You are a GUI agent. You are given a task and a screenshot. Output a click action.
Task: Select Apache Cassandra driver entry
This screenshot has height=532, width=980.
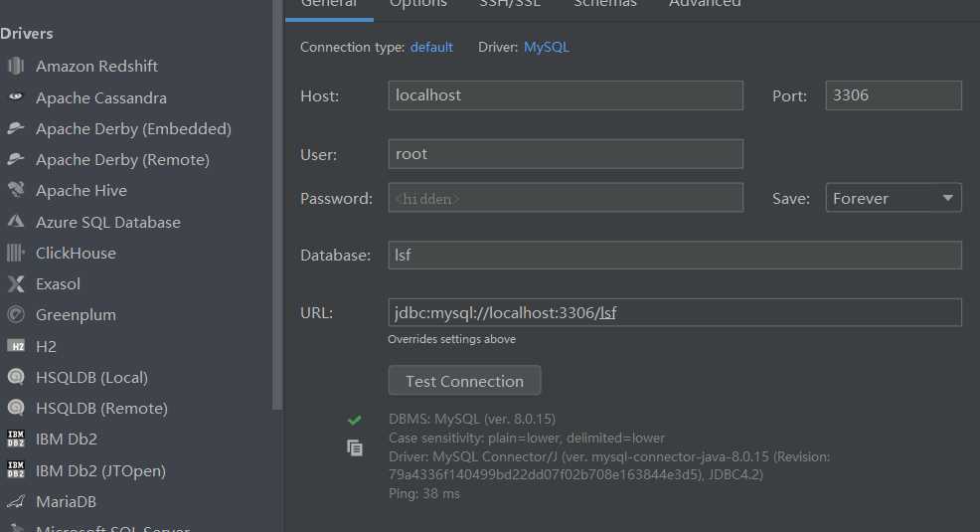click(101, 97)
